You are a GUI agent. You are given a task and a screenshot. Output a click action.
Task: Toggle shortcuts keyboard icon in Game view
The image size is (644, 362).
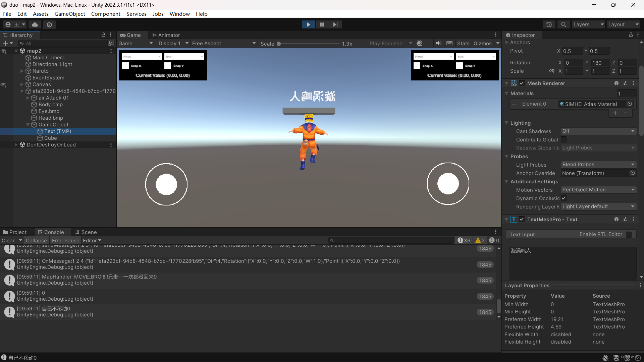[449, 43]
